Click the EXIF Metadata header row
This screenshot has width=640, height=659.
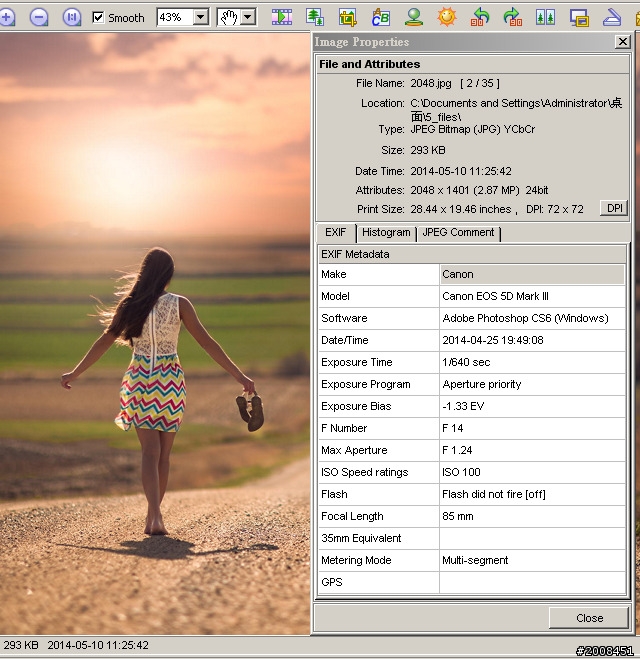click(471, 254)
